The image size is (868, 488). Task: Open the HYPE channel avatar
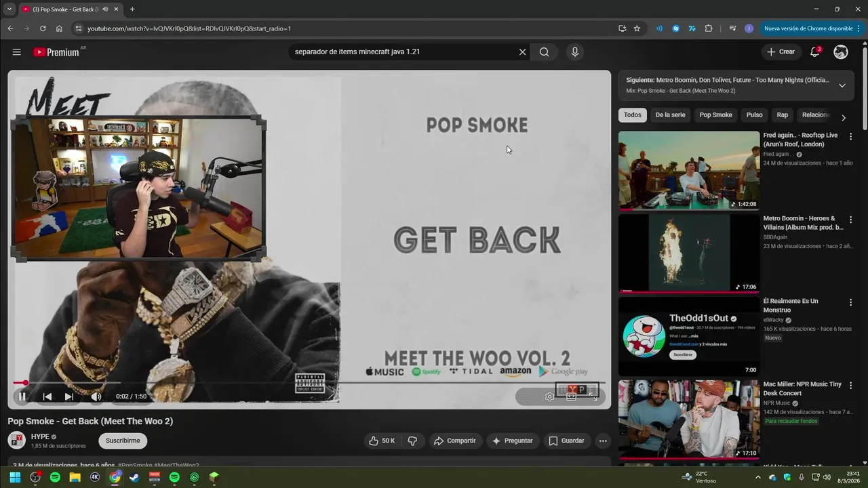[16, 441]
